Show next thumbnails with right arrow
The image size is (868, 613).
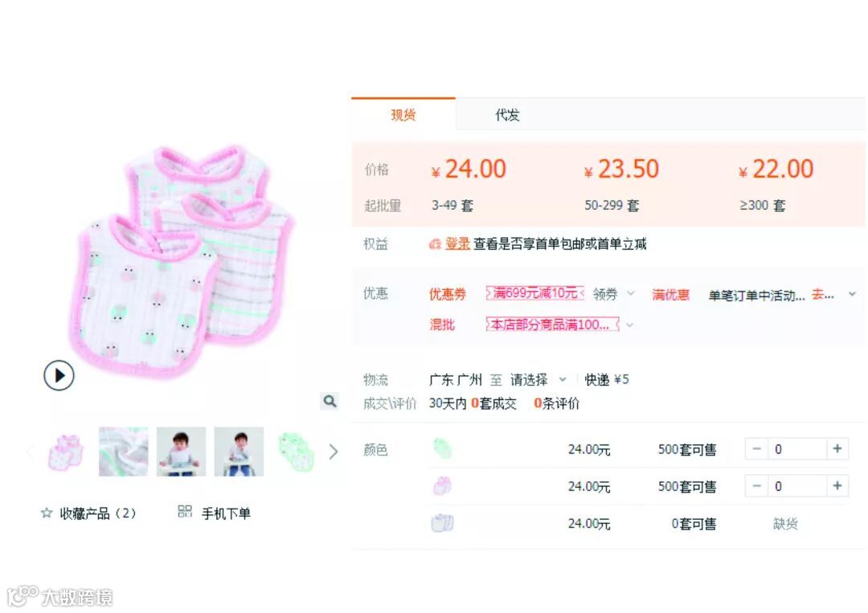pyautogui.click(x=333, y=452)
